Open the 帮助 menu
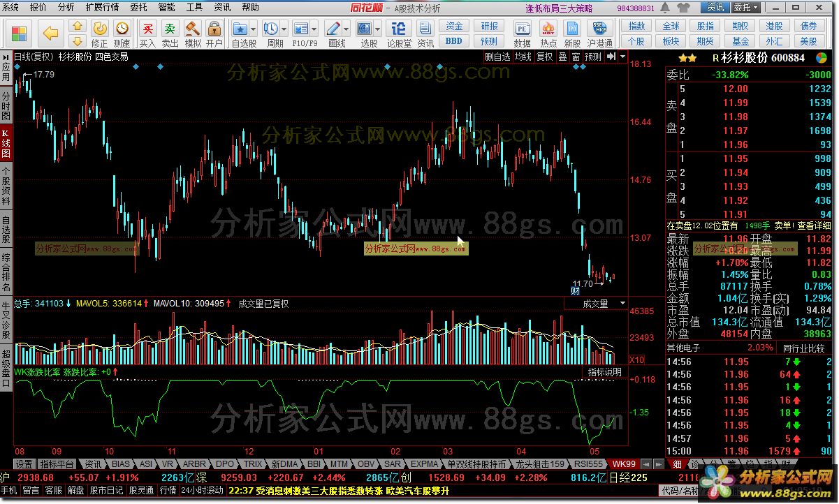This screenshot has width=839, height=504. [x=250, y=7]
